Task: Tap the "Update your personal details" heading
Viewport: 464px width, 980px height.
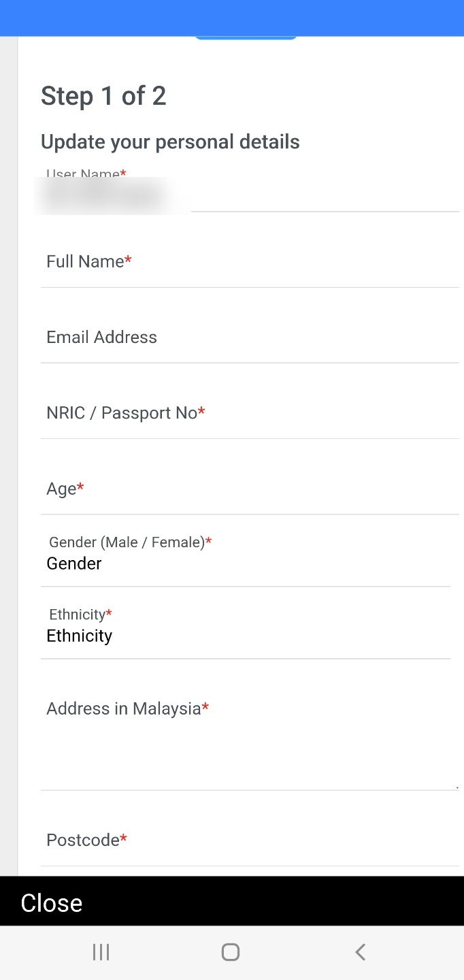Action: (x=170, y=142)
